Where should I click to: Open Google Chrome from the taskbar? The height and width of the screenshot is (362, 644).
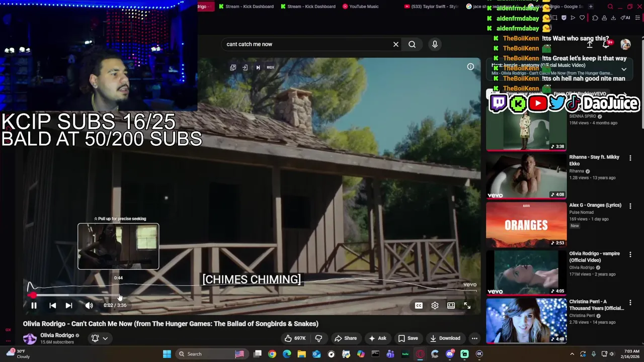tap(272, 354)
